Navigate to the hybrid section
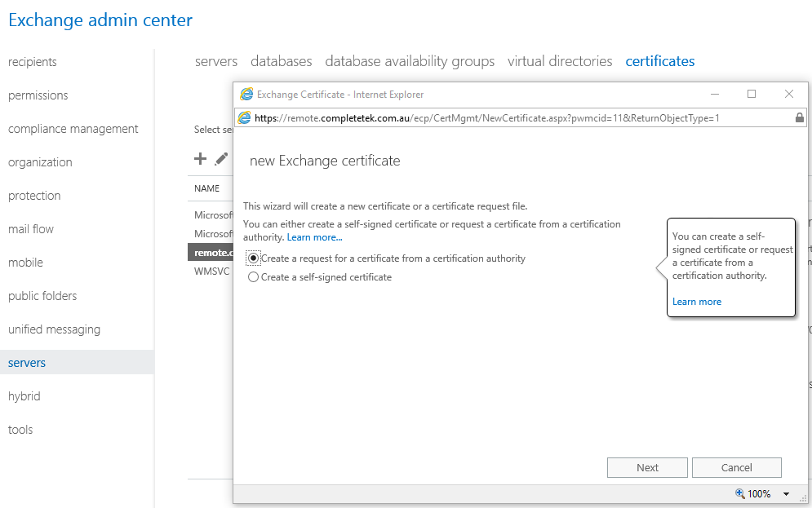The image size is (812, 508). tap(24, 396)
